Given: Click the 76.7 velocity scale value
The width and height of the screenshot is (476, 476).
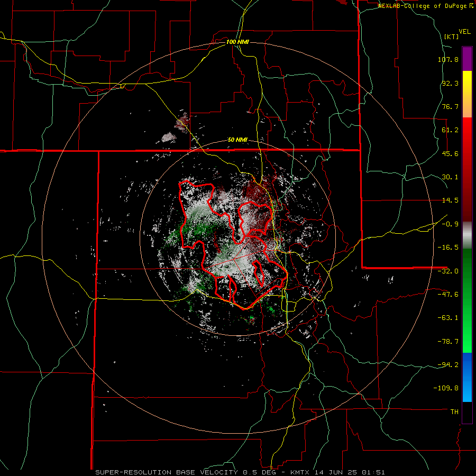Looking at the screenshot, I should click(450, 106).
